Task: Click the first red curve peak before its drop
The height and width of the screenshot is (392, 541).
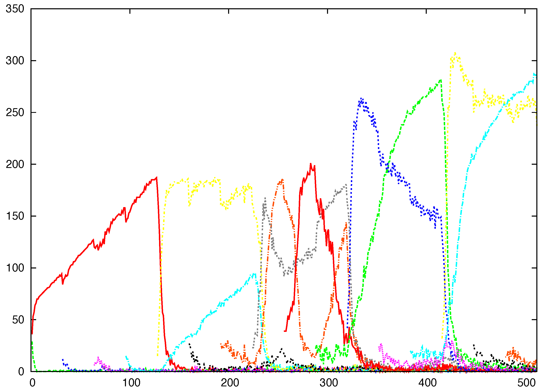Action: [x=156, y=177]
